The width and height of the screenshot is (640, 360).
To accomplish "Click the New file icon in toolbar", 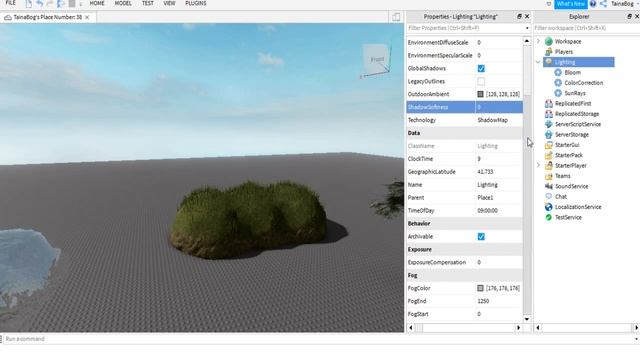I will 29,4.
